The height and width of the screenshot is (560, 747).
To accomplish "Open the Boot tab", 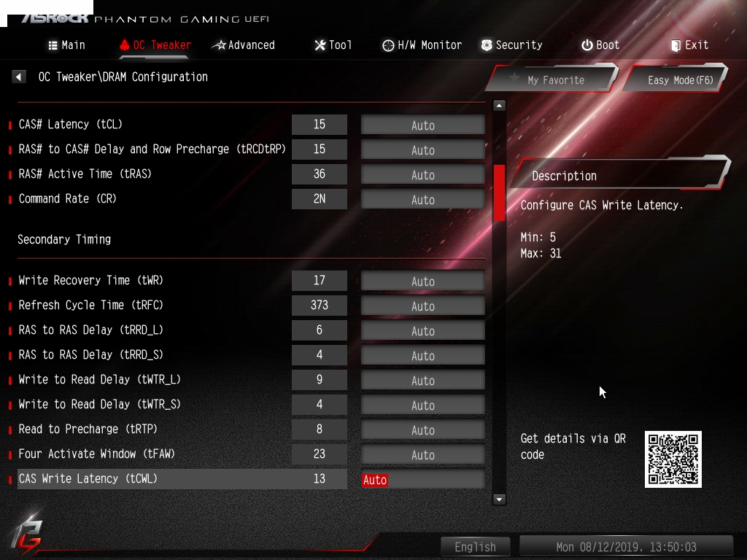I will coord(600,45).
